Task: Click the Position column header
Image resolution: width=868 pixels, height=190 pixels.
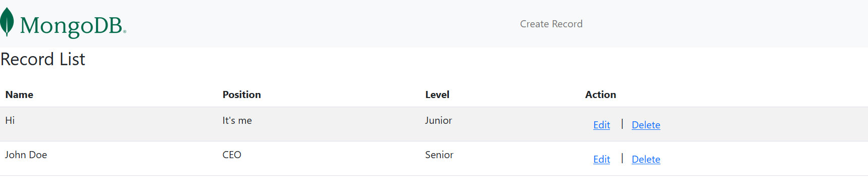Action: click(x=241, y=94)
